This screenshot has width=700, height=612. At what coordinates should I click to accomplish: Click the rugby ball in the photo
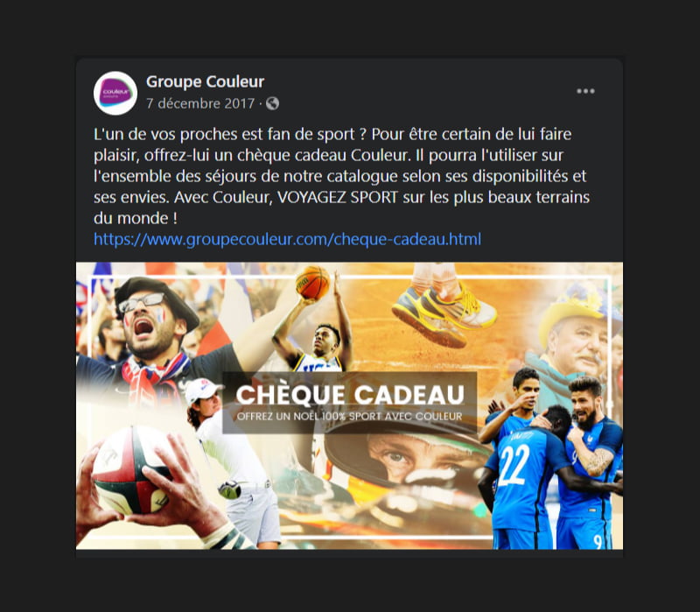click(x=129, y=470)
